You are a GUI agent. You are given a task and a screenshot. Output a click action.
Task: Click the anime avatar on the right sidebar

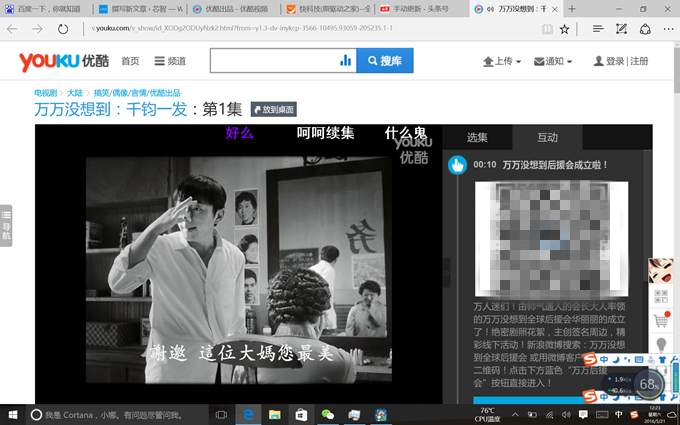(x=661, y=271)
